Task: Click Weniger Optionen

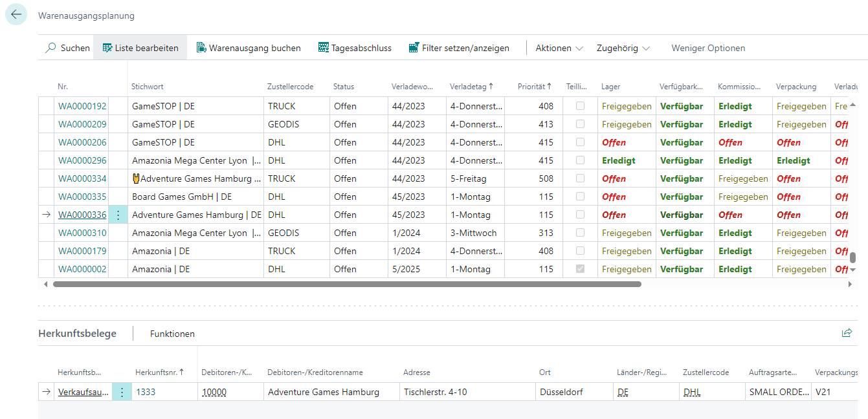Action: coord(708,48)
